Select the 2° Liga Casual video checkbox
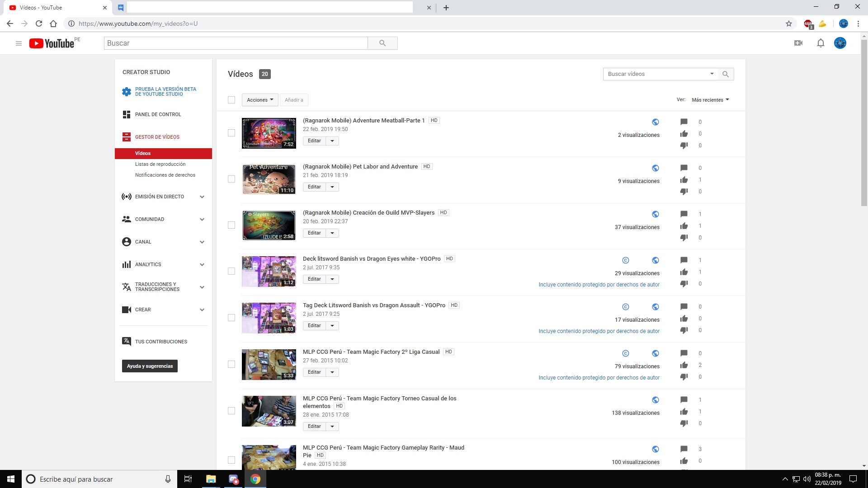The image size is (868, 488). pos(231,364)
